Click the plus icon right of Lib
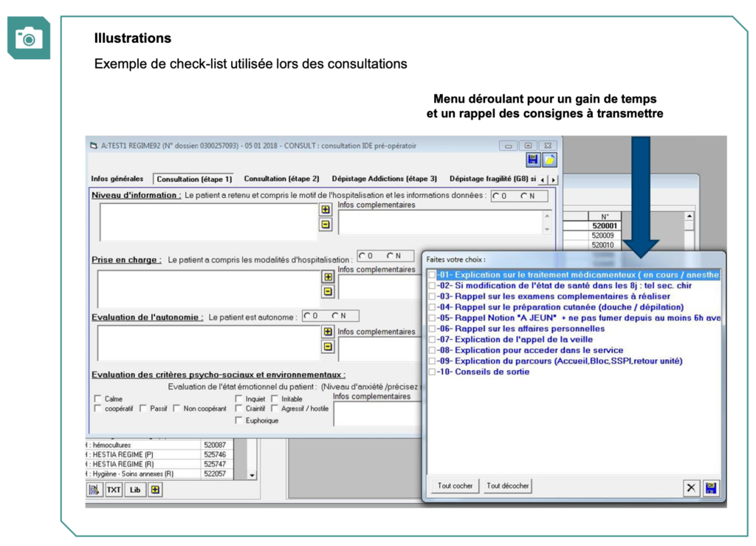The height and width of the screenshot is (546, 756). pyautogui.click(x=155, y=490)
